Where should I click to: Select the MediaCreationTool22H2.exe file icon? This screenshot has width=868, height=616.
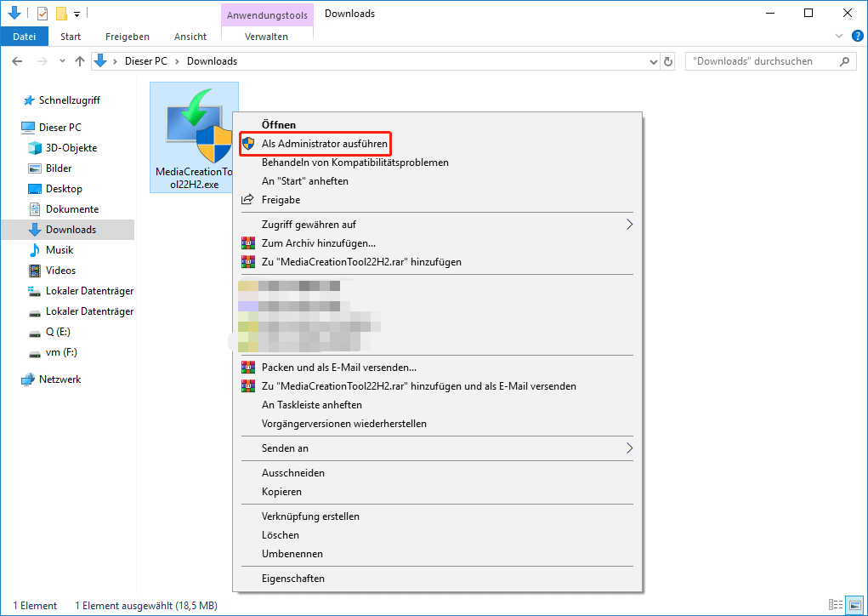194,137
